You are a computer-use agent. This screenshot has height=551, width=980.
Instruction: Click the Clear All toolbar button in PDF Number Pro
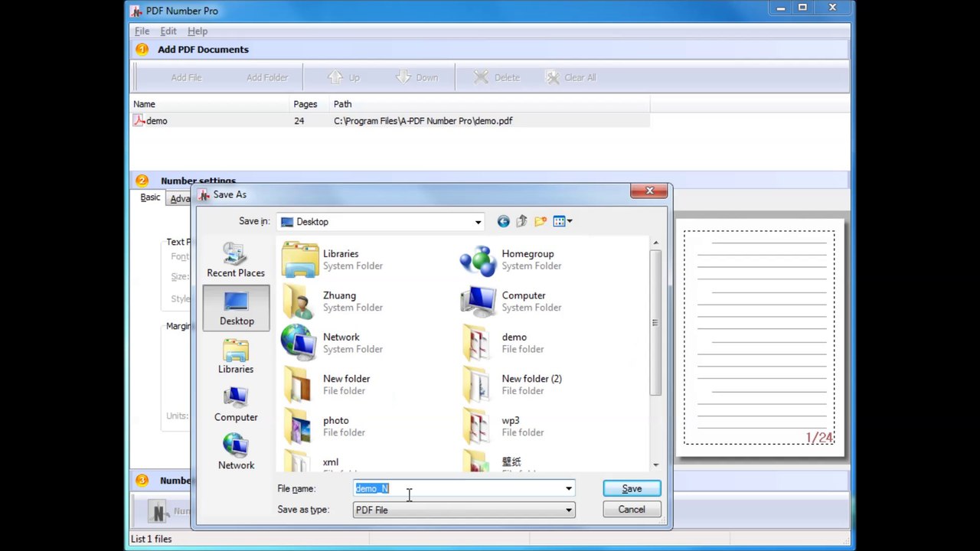(x=570, y=77)
